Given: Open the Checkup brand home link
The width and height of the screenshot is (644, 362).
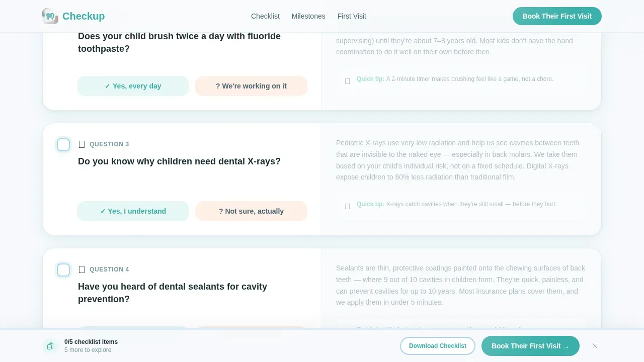Looking at the screenshot, I should (73, 16).
